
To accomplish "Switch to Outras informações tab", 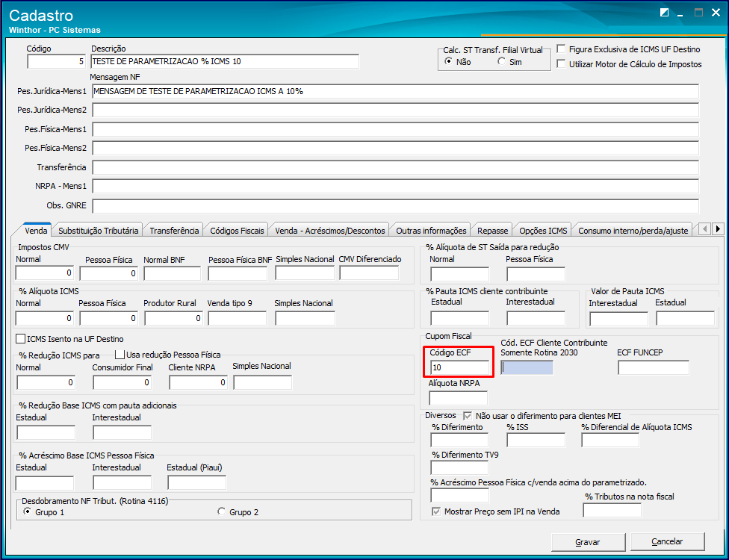I will coord(431,231).
